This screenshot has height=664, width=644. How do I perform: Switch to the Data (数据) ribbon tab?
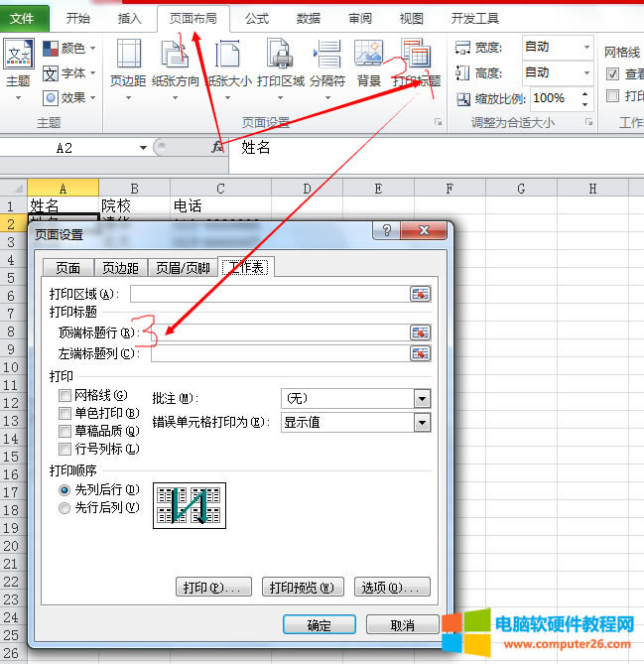tap(309, 18)
